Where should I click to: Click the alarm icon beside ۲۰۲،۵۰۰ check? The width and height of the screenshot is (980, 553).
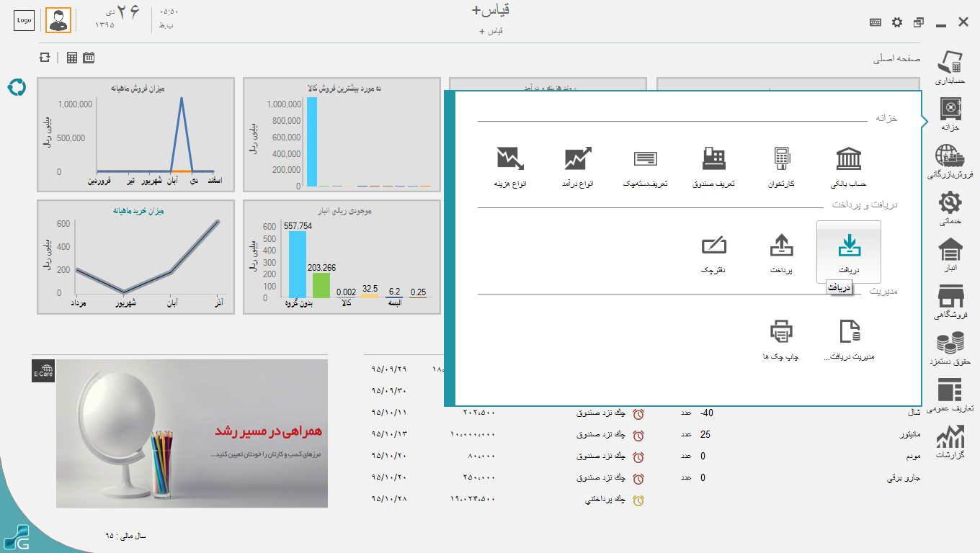[638, 414]
